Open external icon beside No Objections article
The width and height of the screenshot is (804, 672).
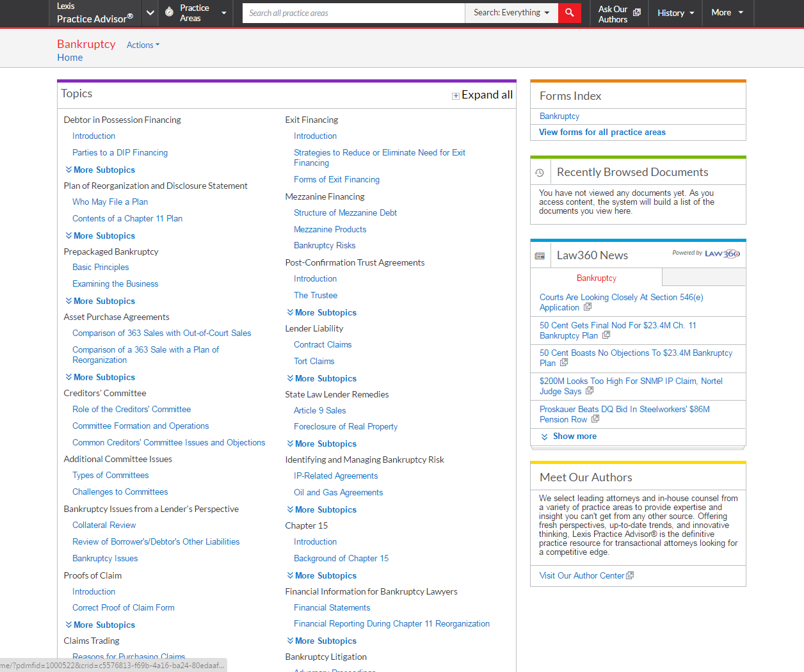(x=564, y=362)
